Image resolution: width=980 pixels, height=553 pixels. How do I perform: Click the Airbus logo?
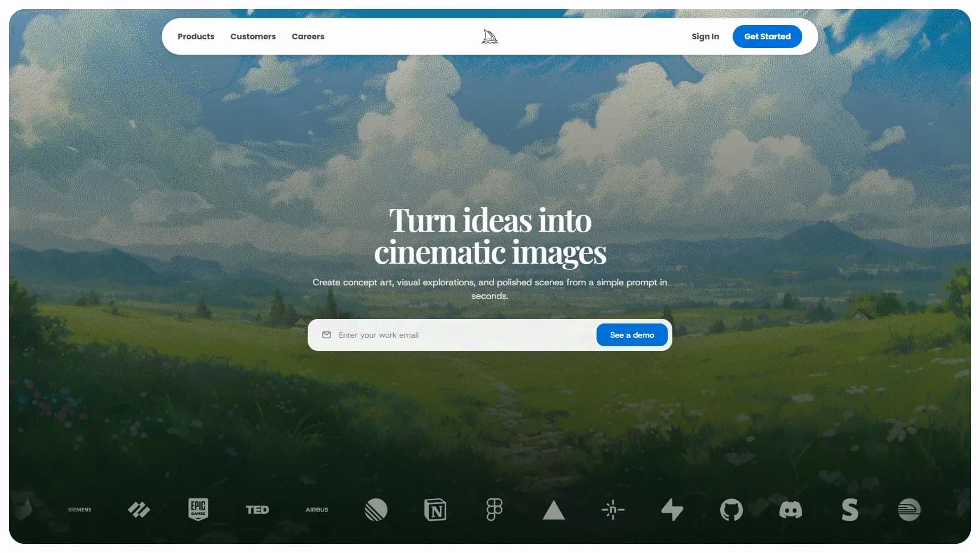[x=317, y=510]
